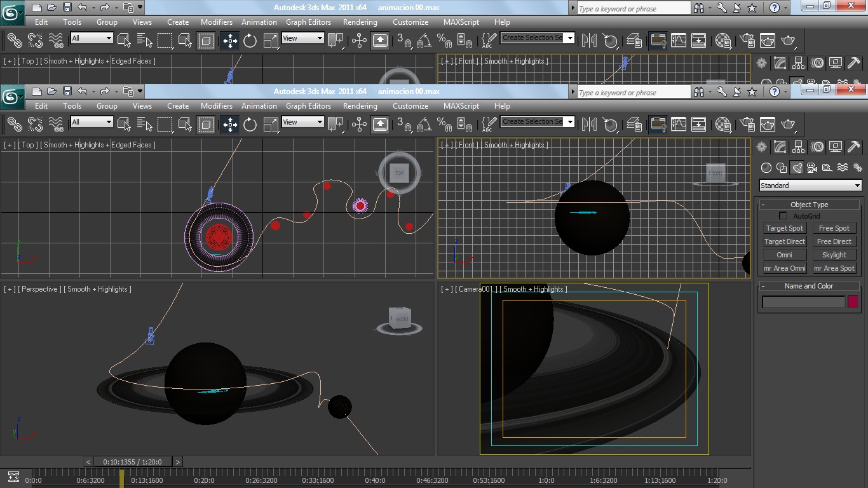Click the Skylight button
The height and width of the screenshot is (488, 868).
[834, 255]
